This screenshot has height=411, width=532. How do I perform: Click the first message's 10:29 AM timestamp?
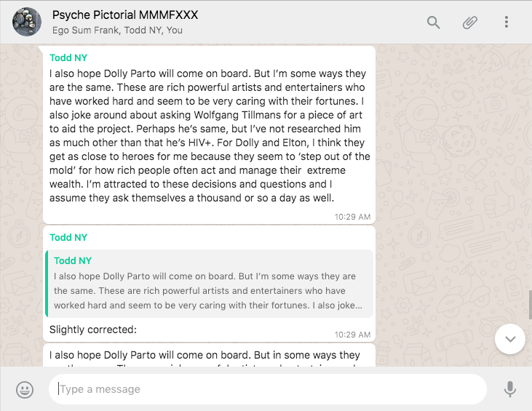[x=352, y=217]
